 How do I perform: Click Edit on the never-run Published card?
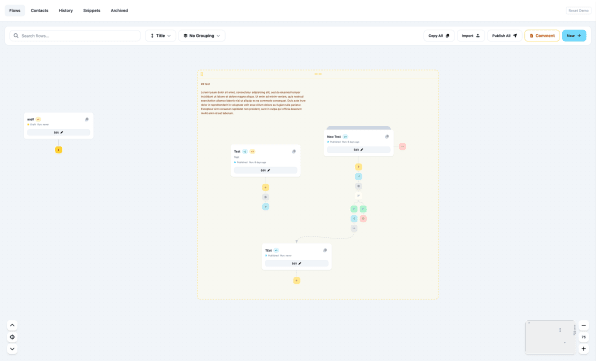pyautogui.click(x=296, y=263)
